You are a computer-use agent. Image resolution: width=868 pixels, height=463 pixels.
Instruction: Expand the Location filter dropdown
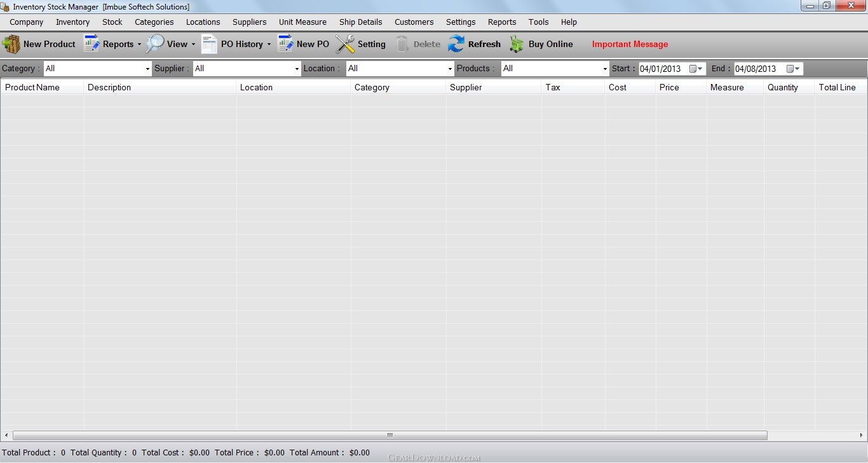[450, 69]
